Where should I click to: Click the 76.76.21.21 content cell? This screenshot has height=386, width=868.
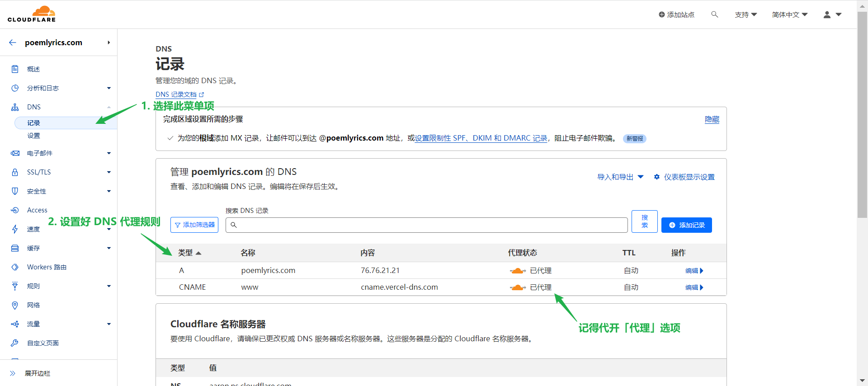pyautogui.click(x=380, y=270)
